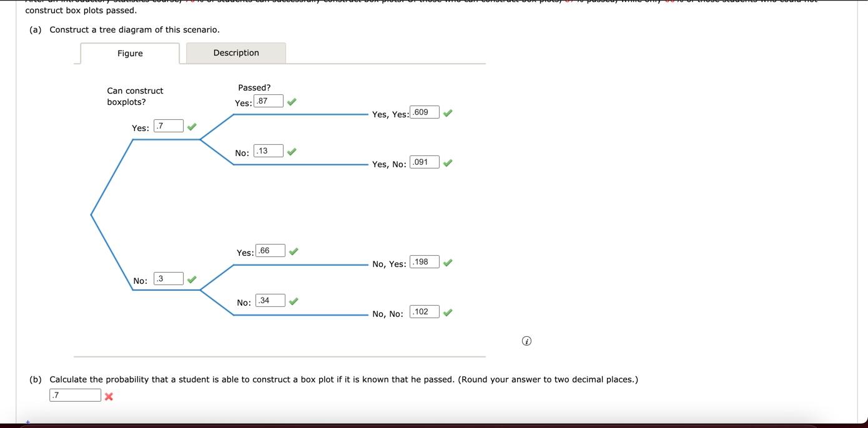Click the green checkmark next to Yes, Yes: .609
Viewport: 868px width, 428px height.
(447, 112)
